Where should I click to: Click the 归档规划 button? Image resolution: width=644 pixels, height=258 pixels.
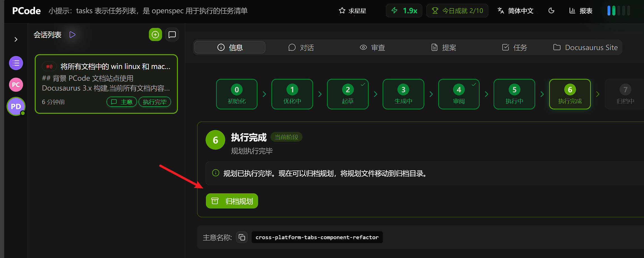click(232, 201)
